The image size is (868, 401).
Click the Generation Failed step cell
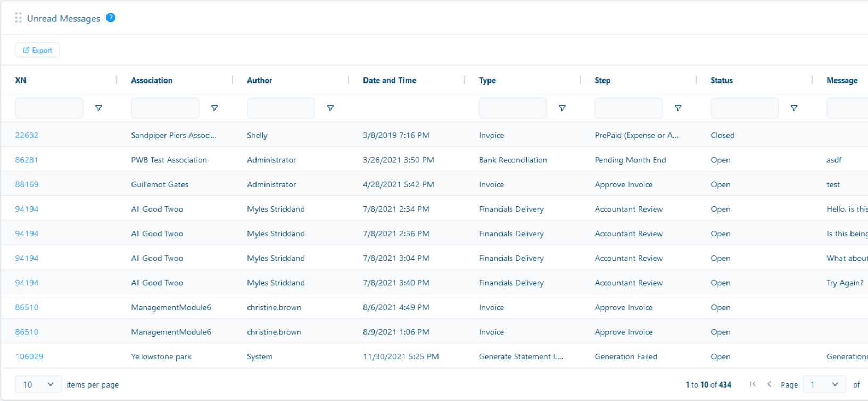point(626,356)
